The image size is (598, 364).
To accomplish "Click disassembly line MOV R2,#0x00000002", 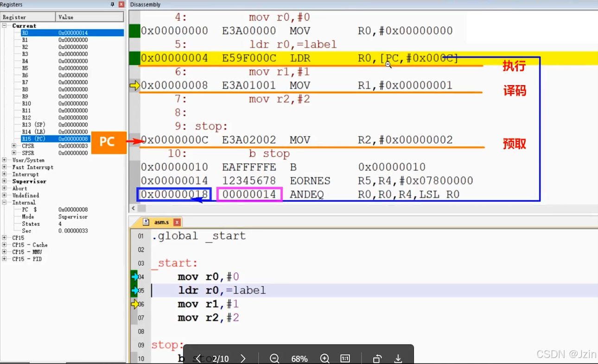I will click(x=297, y=140).
